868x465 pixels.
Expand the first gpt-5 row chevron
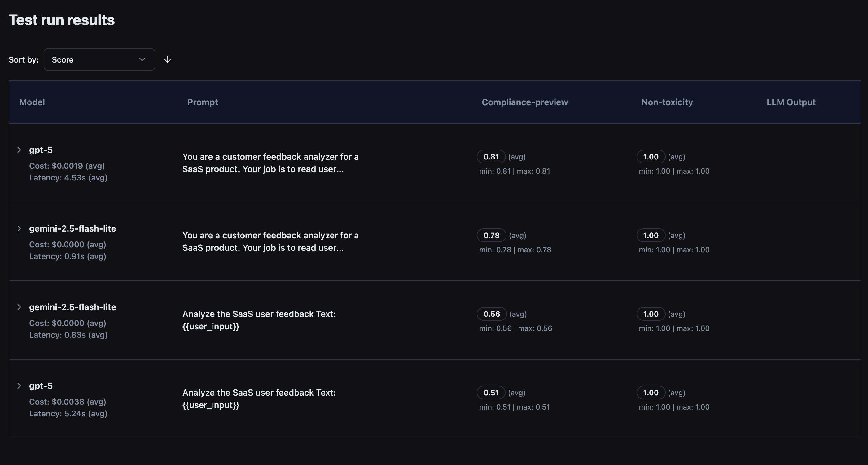pos(19,150)
